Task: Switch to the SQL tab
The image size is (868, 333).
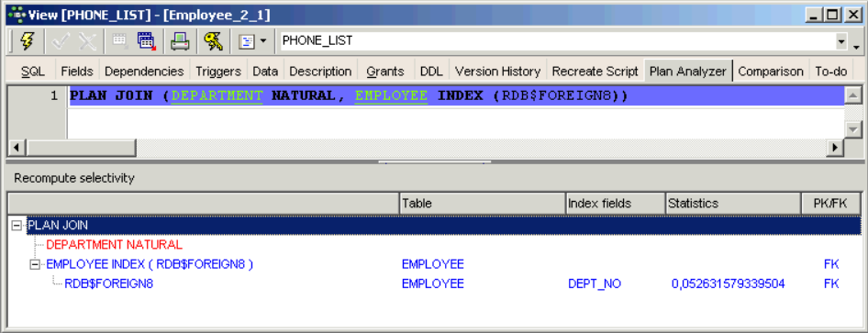Action: click(x=33, y=72)
